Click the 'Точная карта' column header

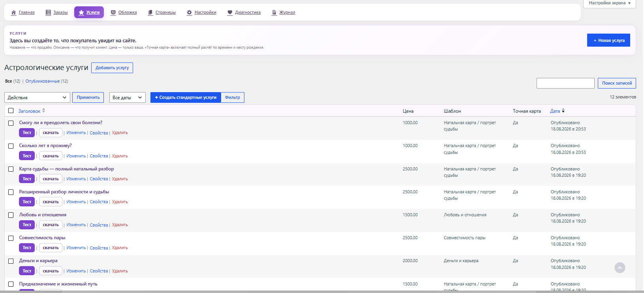coord(527,111)
